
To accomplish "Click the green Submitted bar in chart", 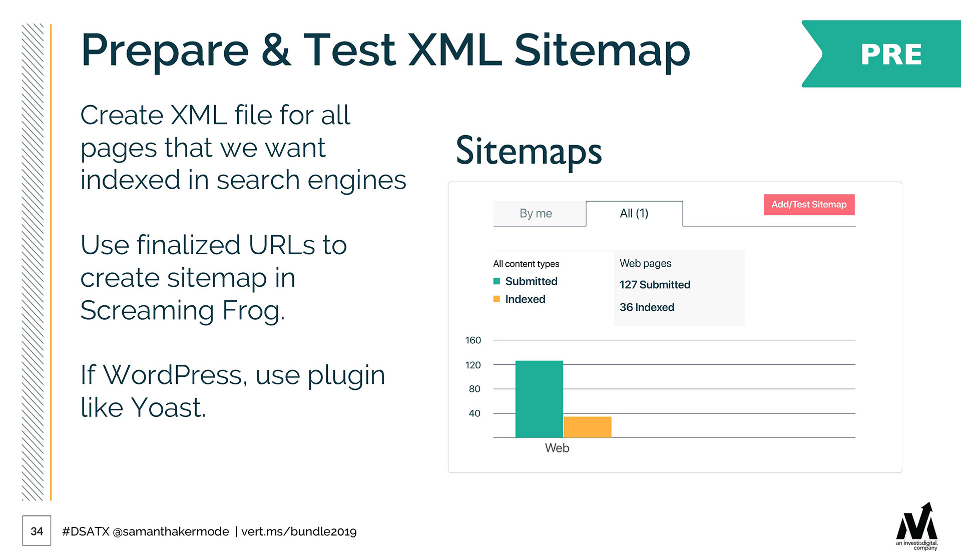I will [x=539, y=399].
